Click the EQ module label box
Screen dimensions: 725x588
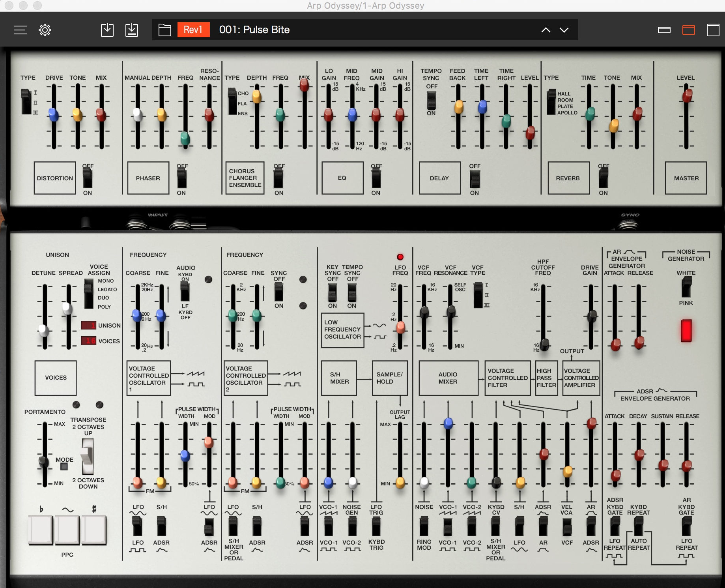(342, 178)
